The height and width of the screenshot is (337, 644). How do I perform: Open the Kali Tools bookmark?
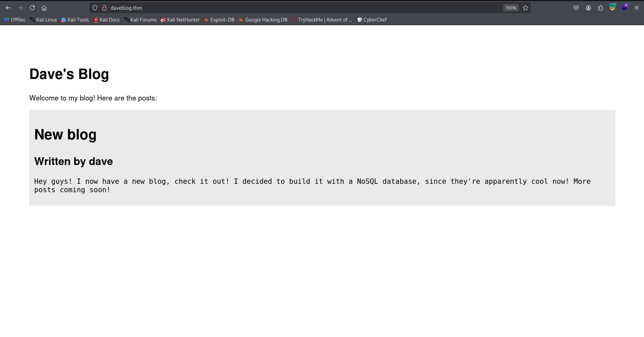[75, 20]
